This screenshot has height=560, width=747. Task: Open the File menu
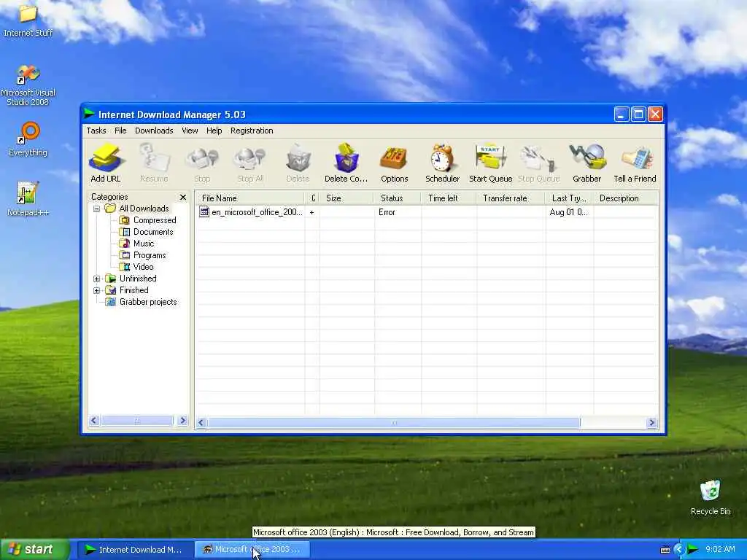click(120, 131)
